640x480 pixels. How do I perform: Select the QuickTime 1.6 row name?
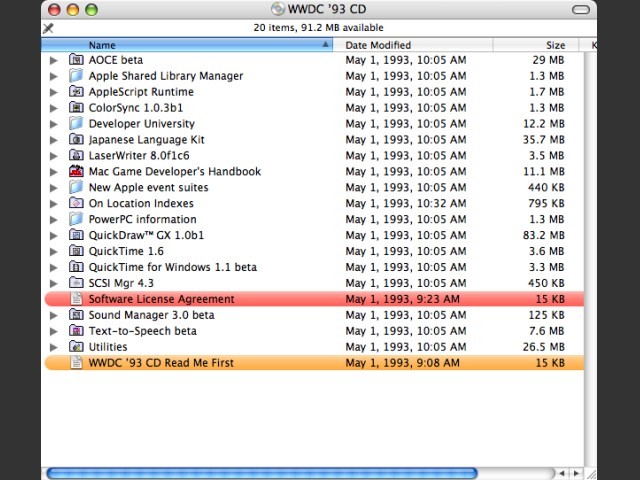126,251
